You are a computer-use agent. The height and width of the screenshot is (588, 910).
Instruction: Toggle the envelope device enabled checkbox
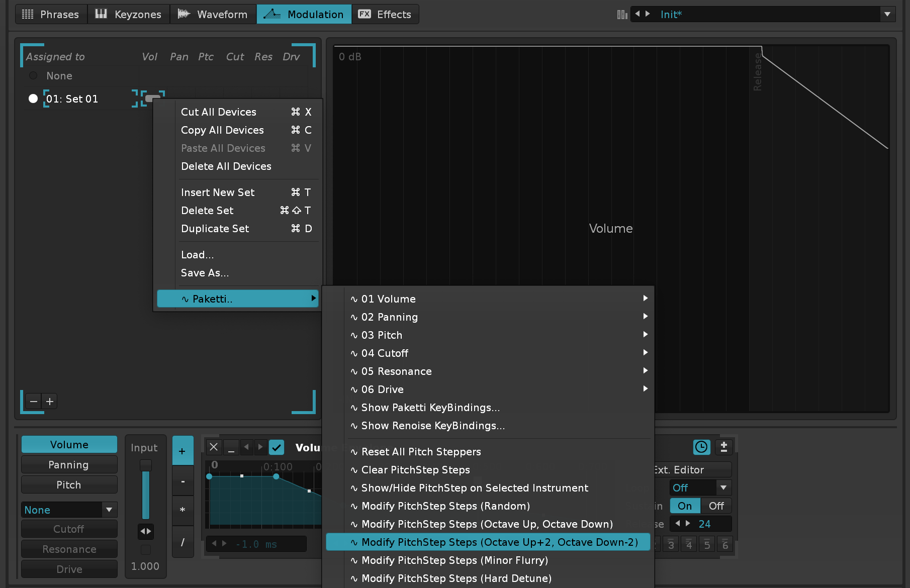pos(277,447)
